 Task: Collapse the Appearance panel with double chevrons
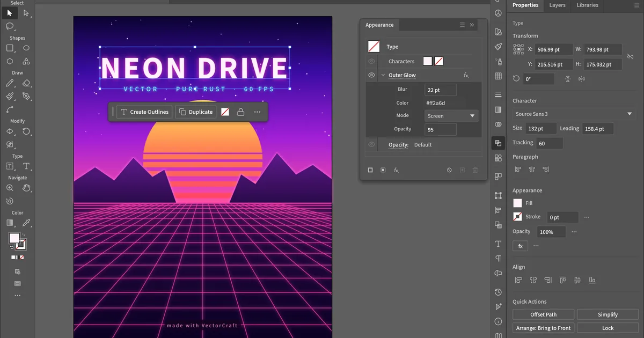tap(472, 25)
